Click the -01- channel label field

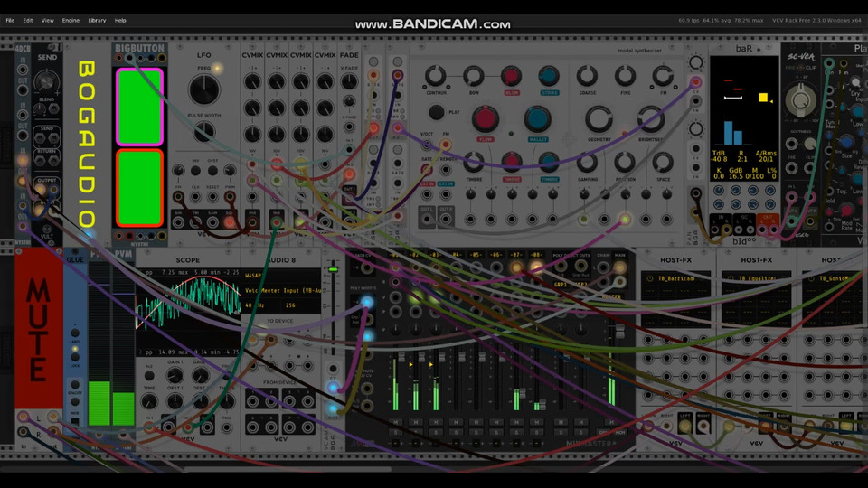[395, 255]
